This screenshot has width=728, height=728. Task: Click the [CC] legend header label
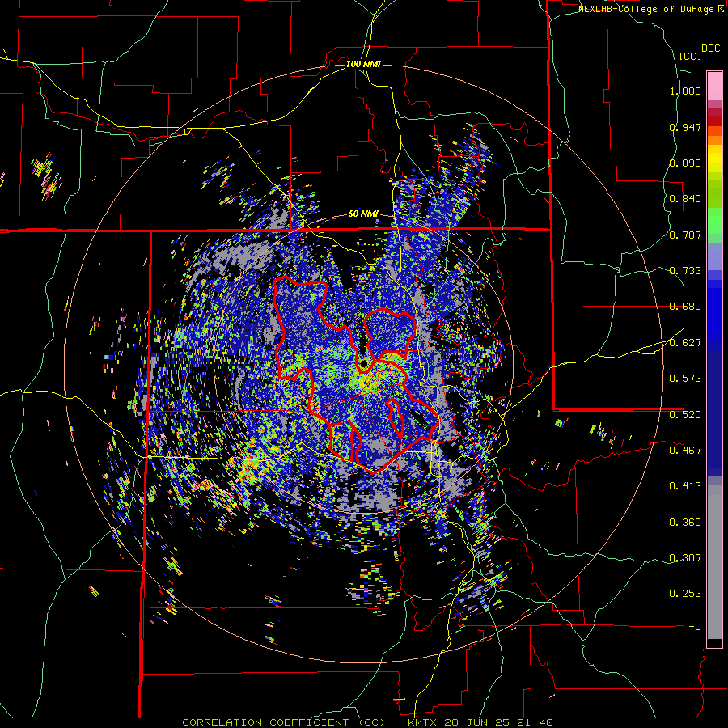pos(690,56)
